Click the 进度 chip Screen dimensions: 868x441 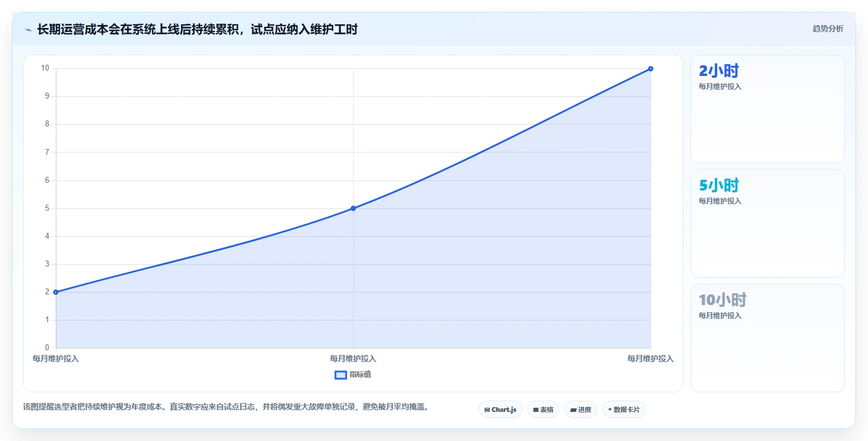point(581,410)
